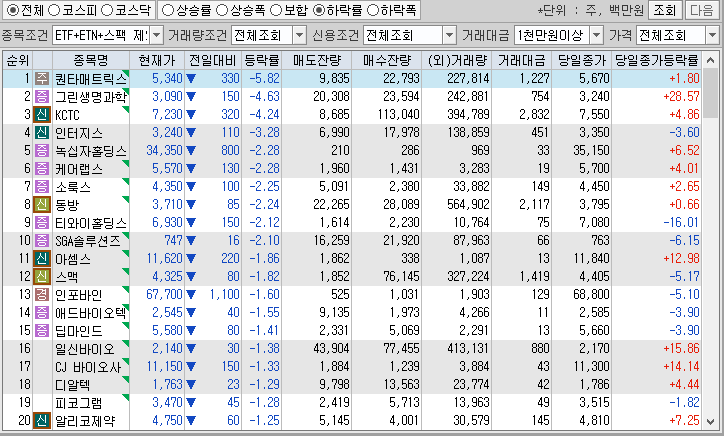The height and width of the screenshot is (436, 724).
Task: Click the down arrow icon beside 피코그램 price
Action: [191, 403]
